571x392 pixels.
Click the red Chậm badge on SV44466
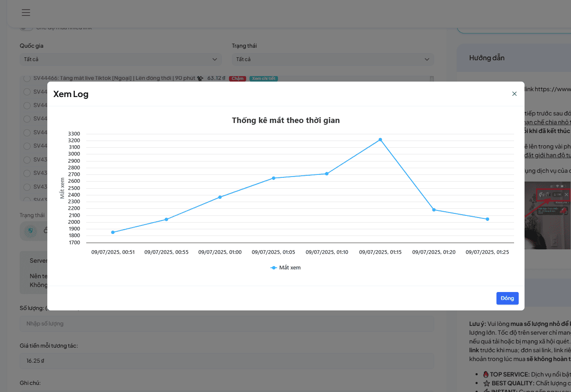pos(237,79)
